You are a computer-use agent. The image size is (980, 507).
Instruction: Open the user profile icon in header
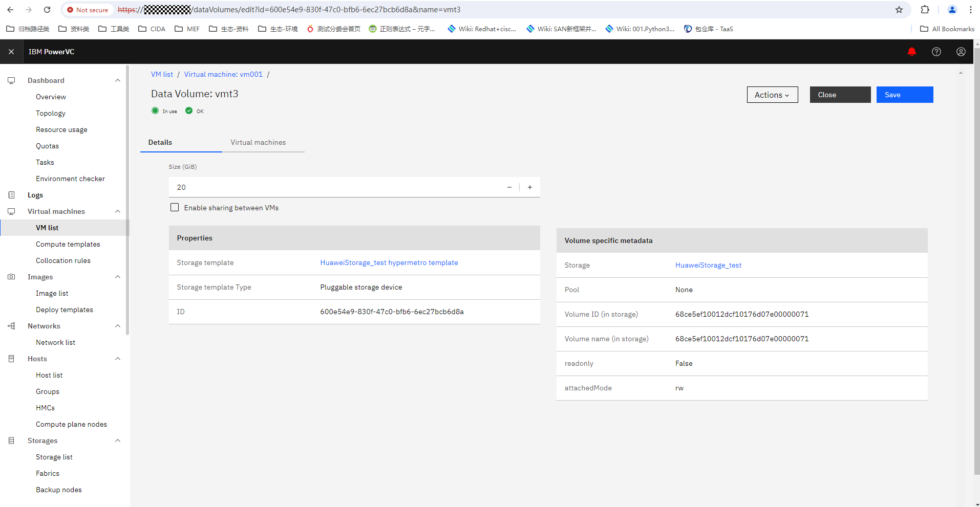[961, 52]
